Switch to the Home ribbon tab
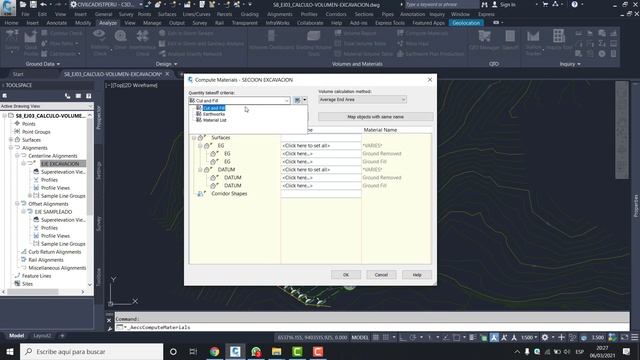The width and height of the screenshot is (640, 360). point(11,23)
